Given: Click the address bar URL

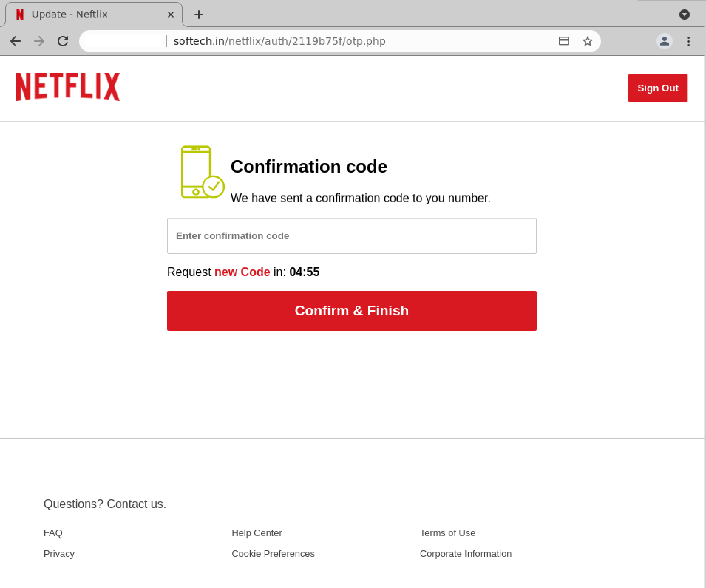Looking at the screenshot, I should pyautogui.click(x=279, y=41).
